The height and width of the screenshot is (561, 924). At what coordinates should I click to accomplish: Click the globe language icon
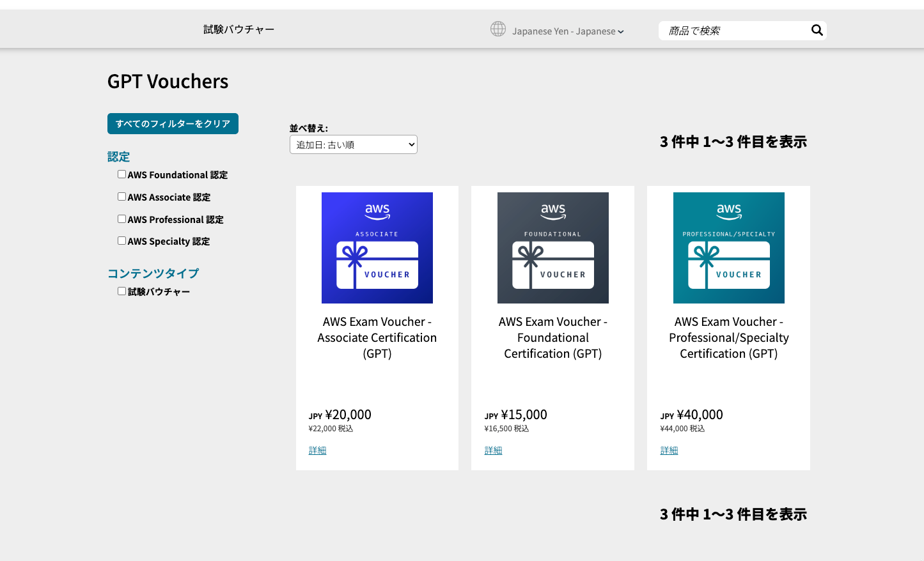tap(498, 29)
